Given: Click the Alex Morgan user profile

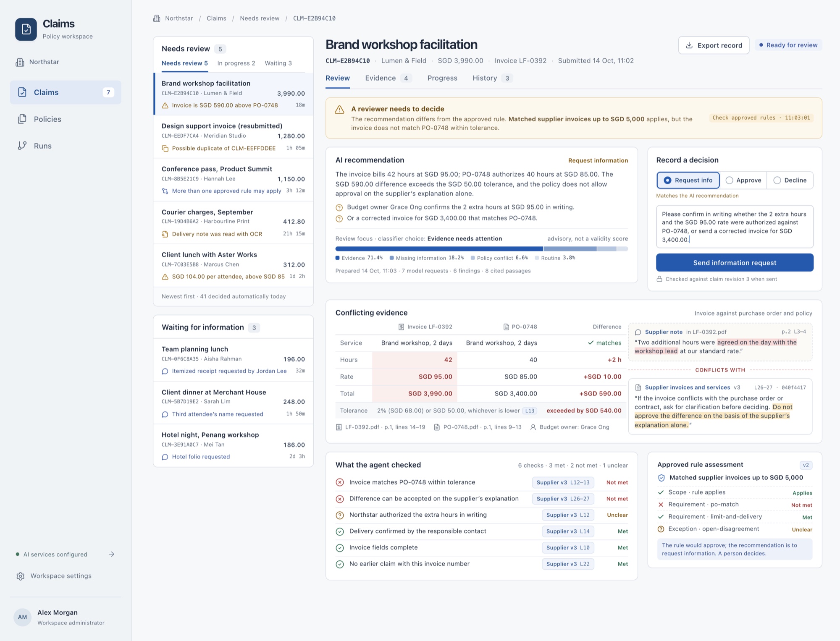Looking at the screenshot, I should 66,617.
